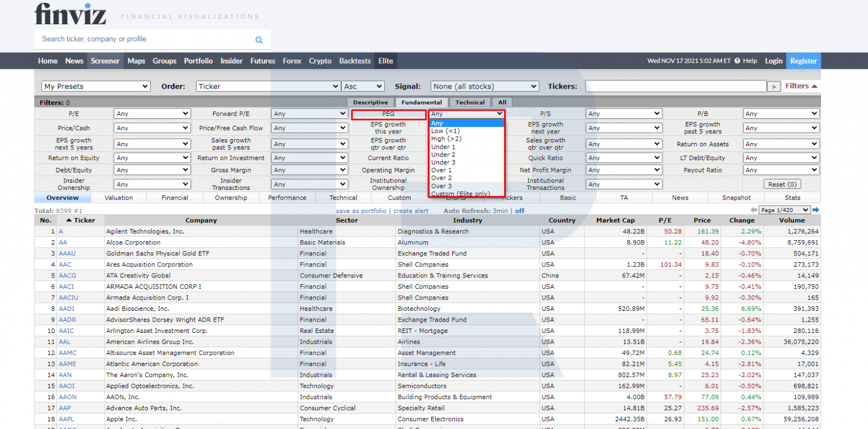Click the finviz logo
The width and height of the screenshot is (868, 429).
click(70, 14)
